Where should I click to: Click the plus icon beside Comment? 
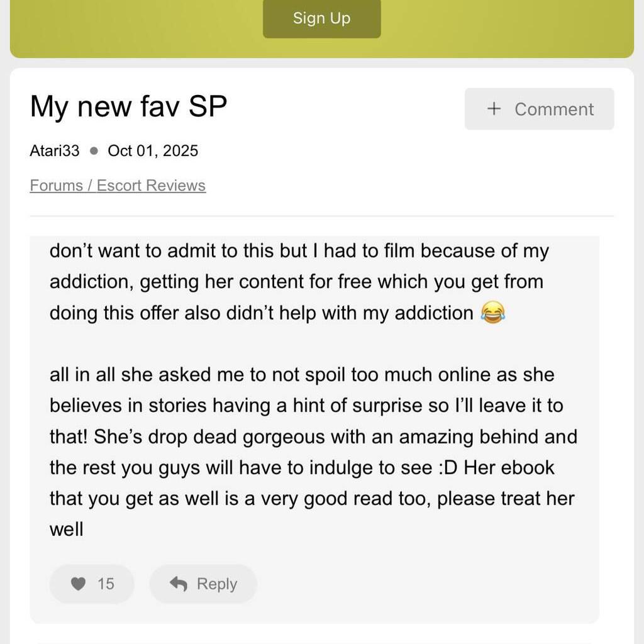[494, 109]
